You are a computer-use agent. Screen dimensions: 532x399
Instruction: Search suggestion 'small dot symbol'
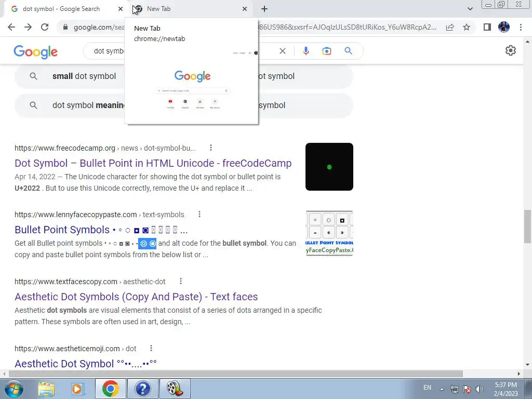(84, 76)
